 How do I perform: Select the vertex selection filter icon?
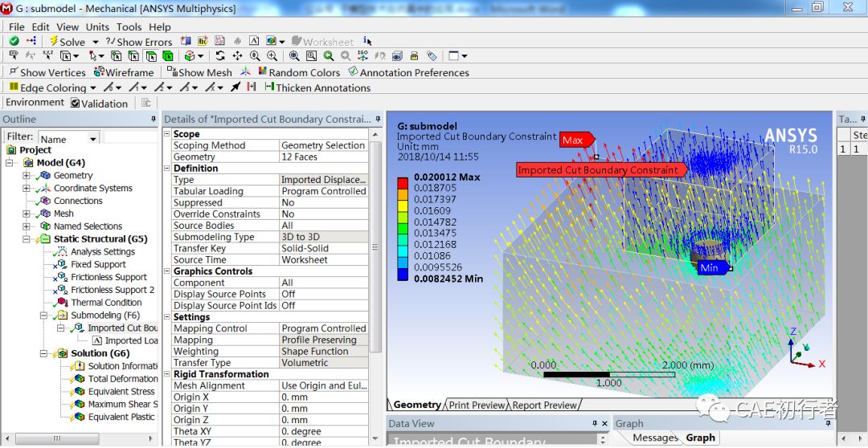click(116, 56)
